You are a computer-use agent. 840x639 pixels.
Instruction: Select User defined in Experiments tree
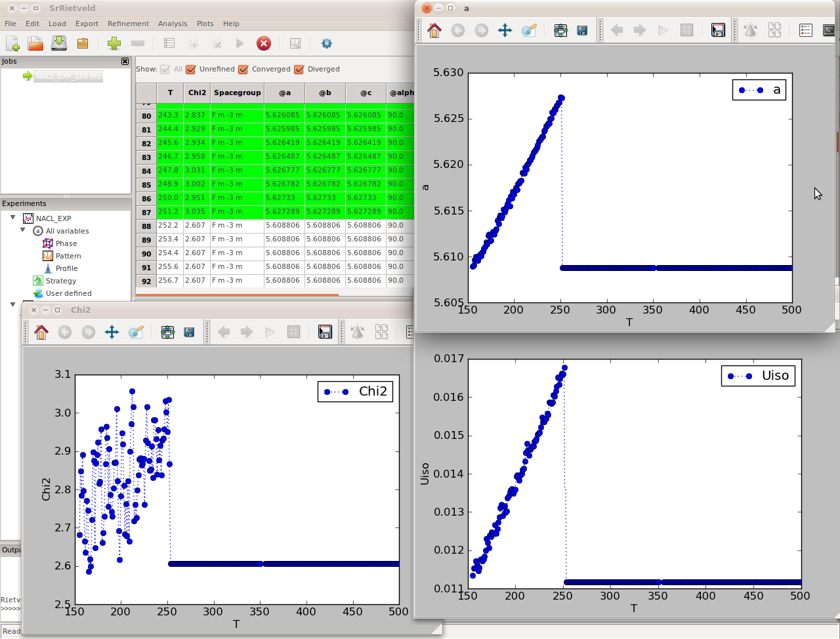click(x=68, y=293)
